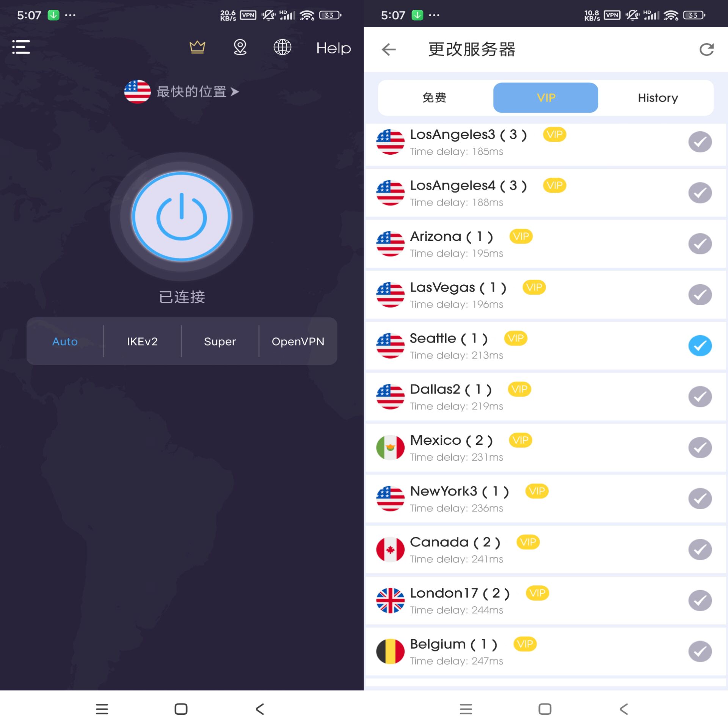Tap Help link in top navigation
The width and height of the screenshot is (728, 728).
(x=333, y=47)
